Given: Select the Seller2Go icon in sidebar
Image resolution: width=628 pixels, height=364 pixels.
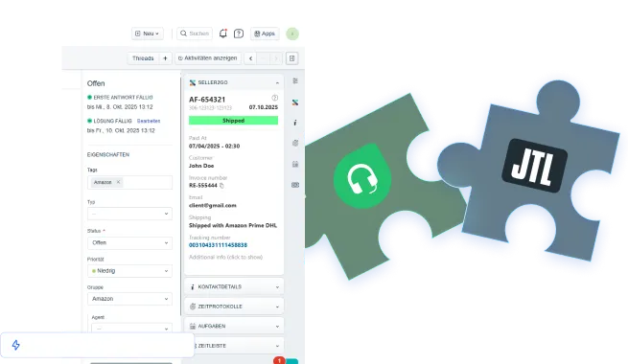Looking at the screenshot, I should tap(295, 102).
